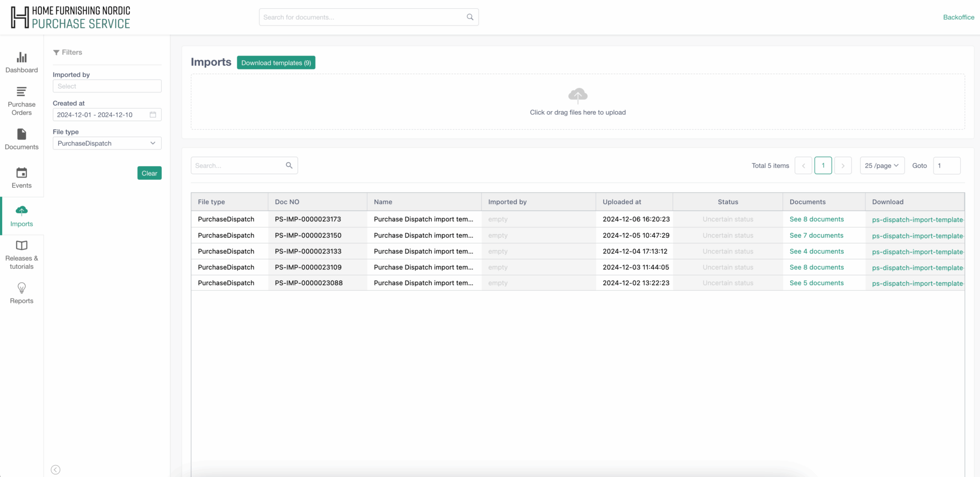This screenshot has height=477, width=980.
Task: Open the Created at calendar icon
Action: coord(153,115)
